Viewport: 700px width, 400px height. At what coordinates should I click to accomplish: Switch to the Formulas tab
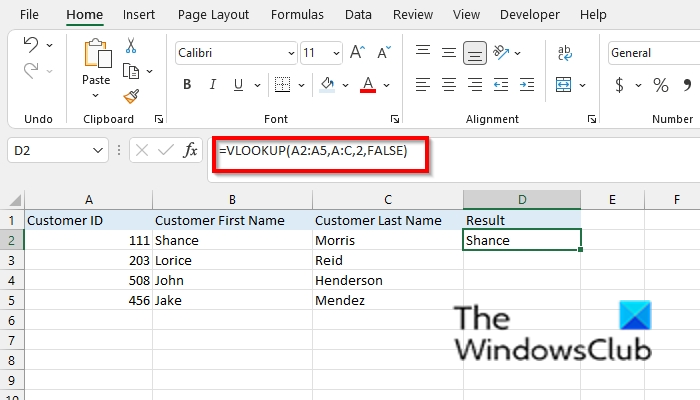click(x=297, y=15)
